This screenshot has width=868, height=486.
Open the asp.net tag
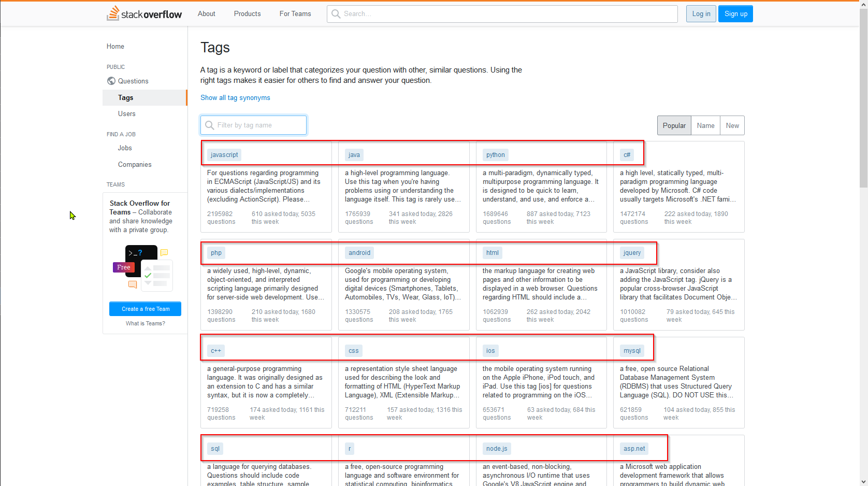point(634,449)
